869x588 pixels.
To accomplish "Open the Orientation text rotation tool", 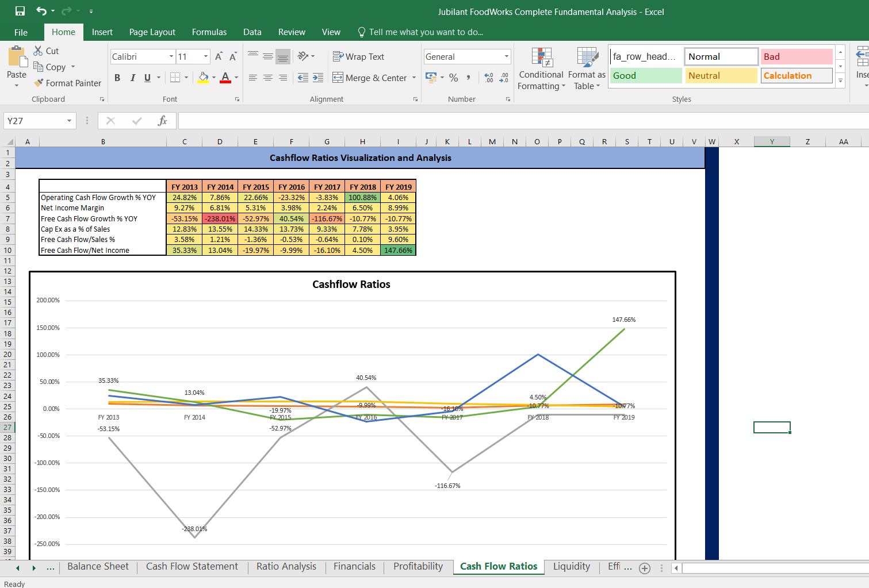I will coord(306,56).
